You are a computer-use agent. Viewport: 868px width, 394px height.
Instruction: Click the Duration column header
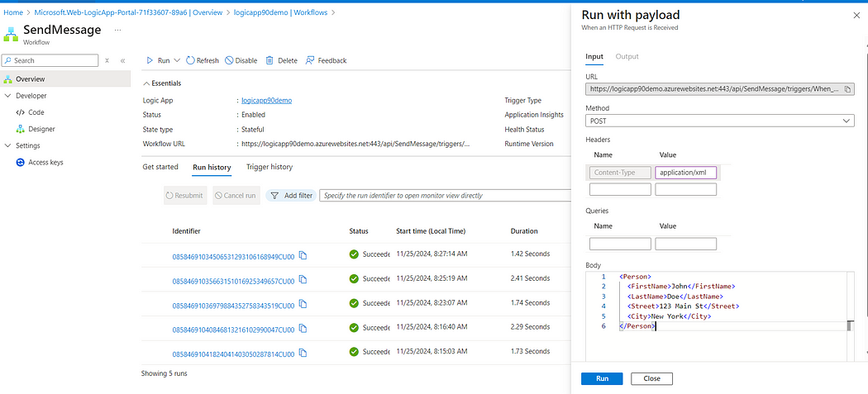click(x=523, y=230)
